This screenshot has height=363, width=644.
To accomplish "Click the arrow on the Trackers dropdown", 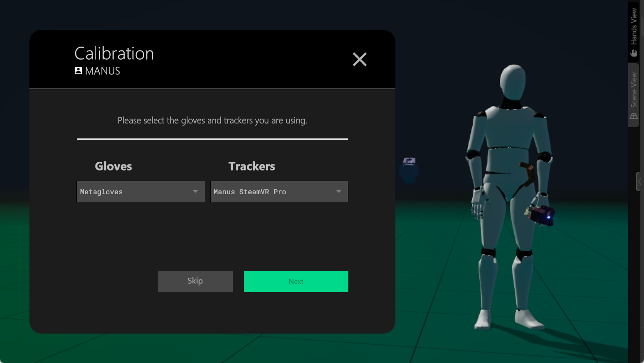I will click(x=339, y=192).
